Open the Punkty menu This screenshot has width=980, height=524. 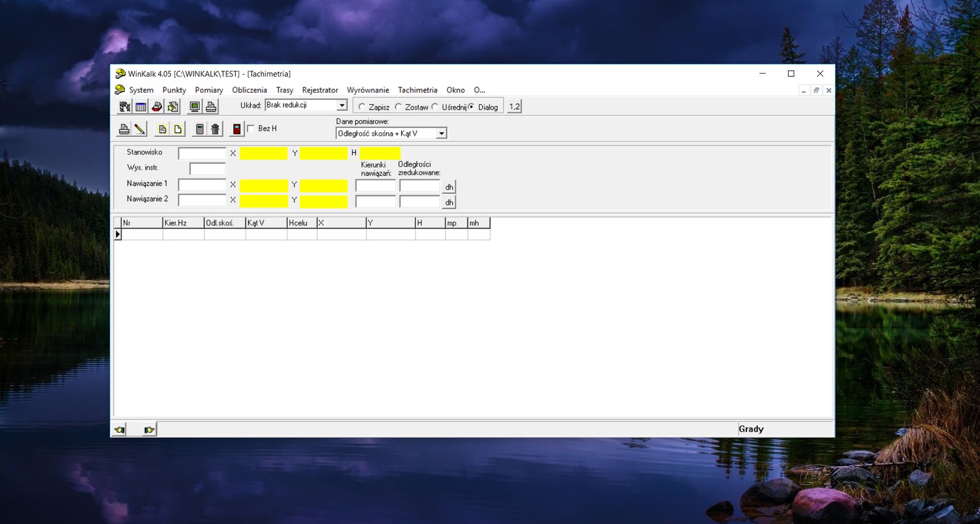174,90
